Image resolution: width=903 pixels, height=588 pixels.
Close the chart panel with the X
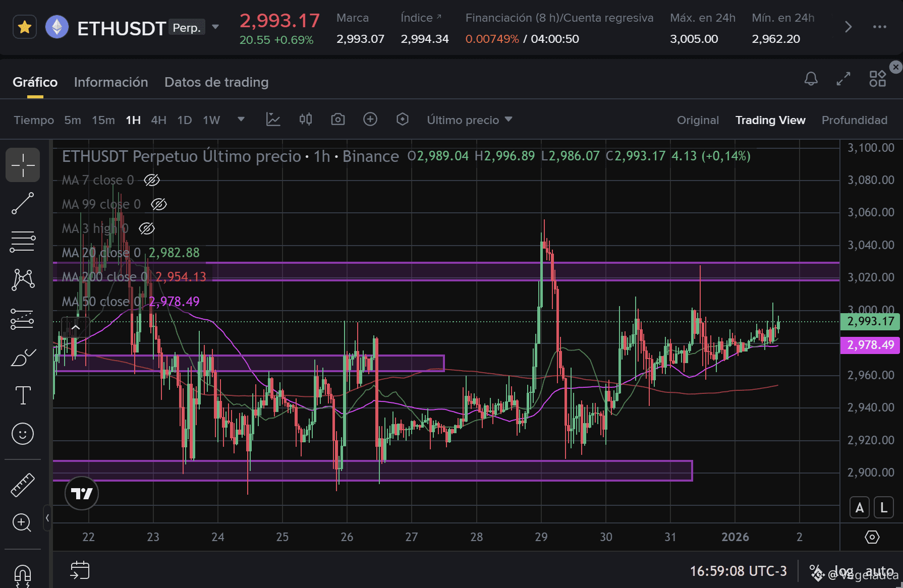[x=896, y=67]
